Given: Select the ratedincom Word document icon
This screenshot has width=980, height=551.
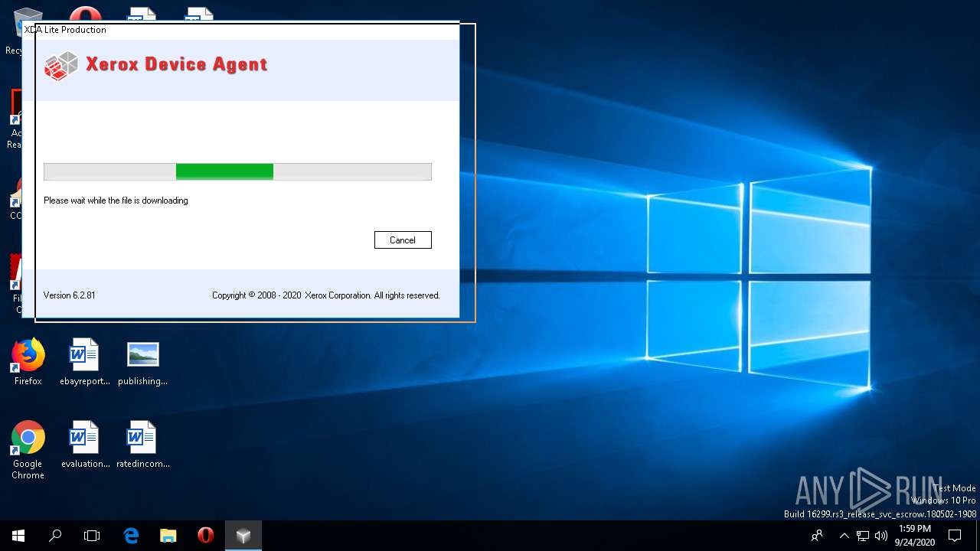Looking at the screenshot, I should tap(142, 445).
